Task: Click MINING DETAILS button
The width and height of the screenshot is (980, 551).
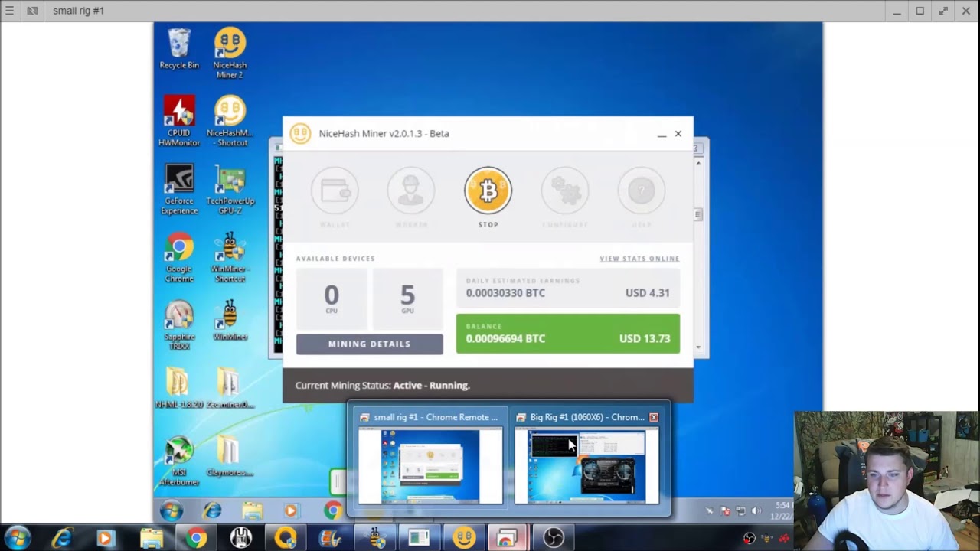Action: click(369, 344)
